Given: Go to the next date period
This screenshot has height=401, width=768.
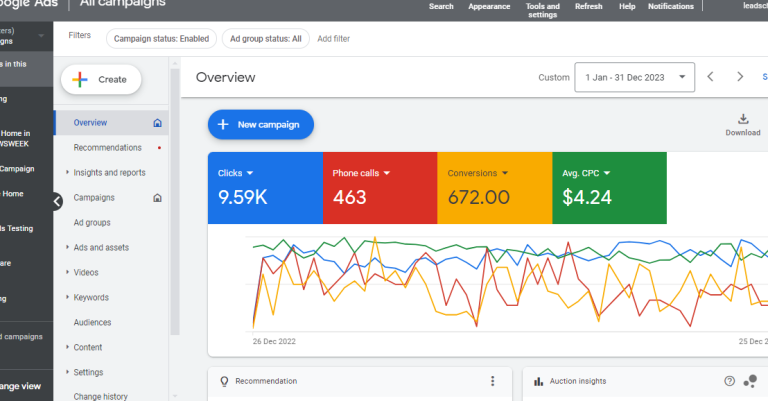Looking at the screenshot, I should click(740, 77).
